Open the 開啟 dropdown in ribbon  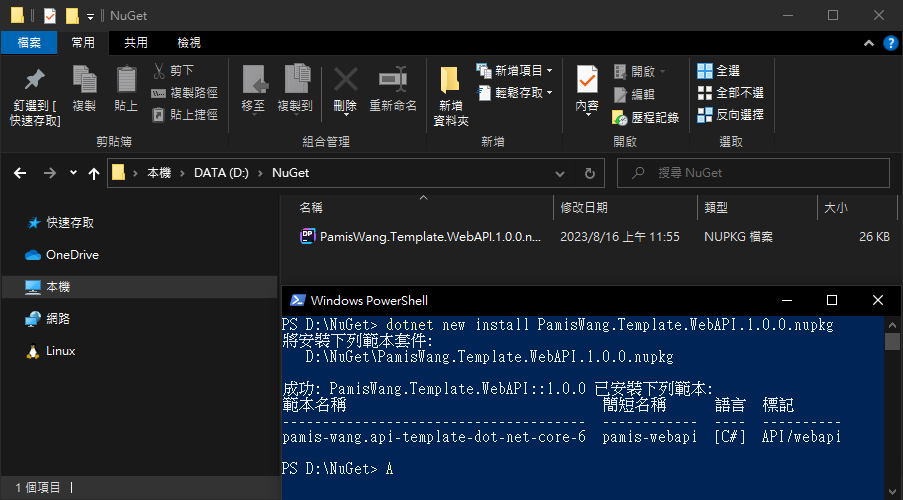click(639, 71)
